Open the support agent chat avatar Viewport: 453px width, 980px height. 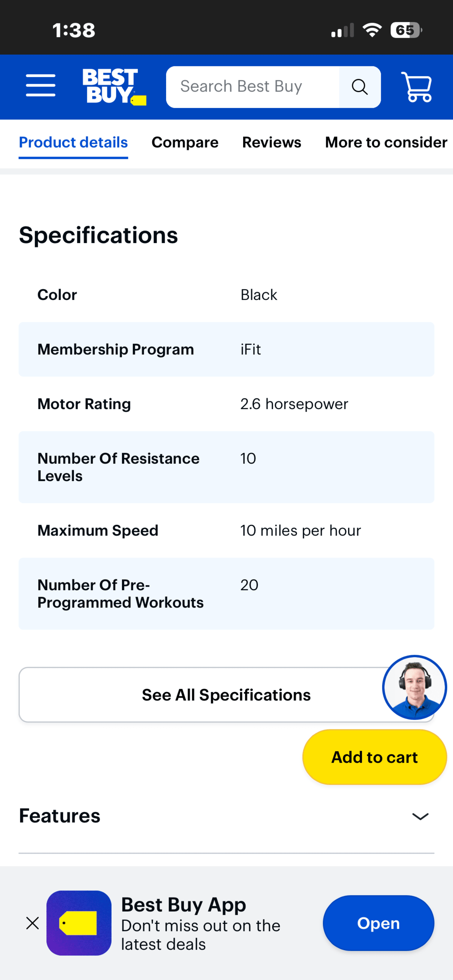click(414, 687)
